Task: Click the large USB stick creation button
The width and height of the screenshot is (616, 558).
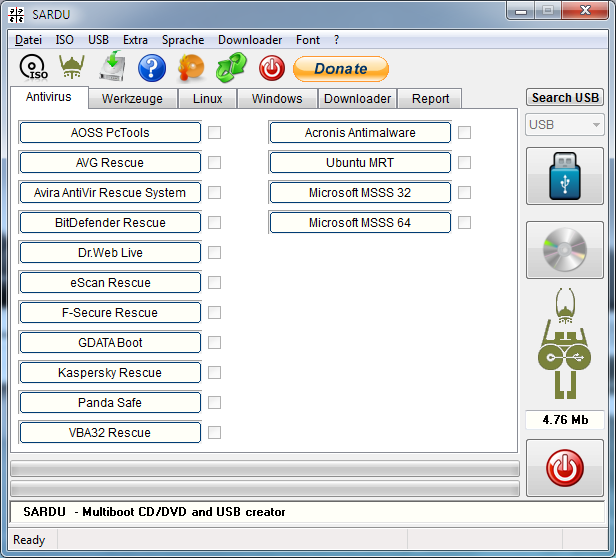Action: pos(565,176)
